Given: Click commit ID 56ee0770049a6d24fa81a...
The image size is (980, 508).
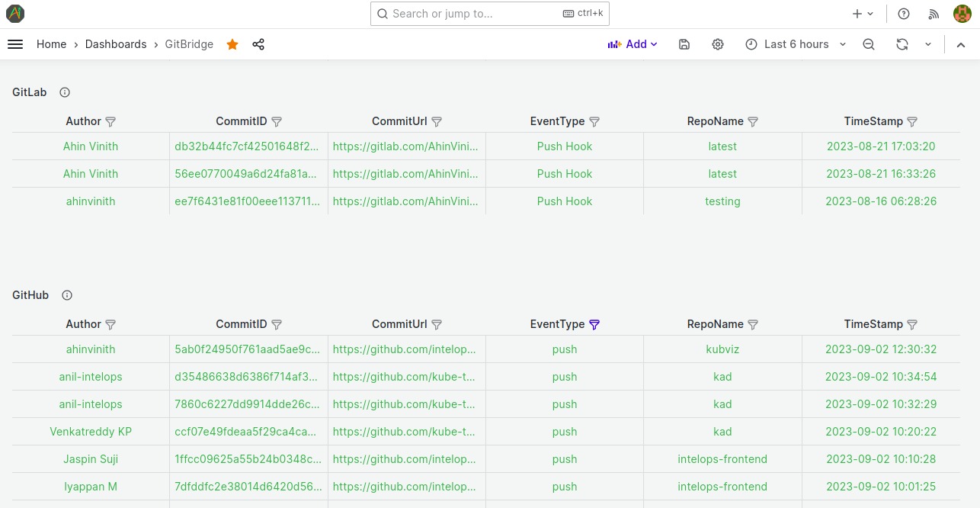Looking at the screenshot, I should click(245, 174).
